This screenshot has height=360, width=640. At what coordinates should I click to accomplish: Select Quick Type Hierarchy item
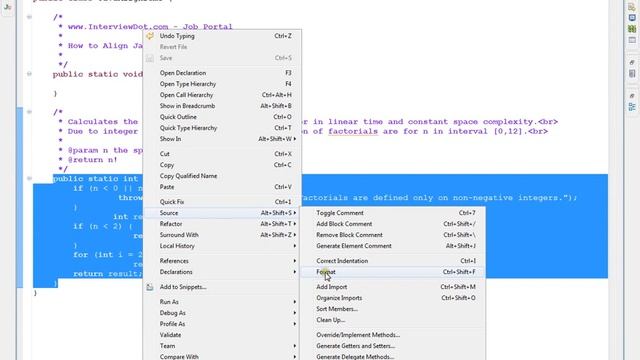[222, 128]
